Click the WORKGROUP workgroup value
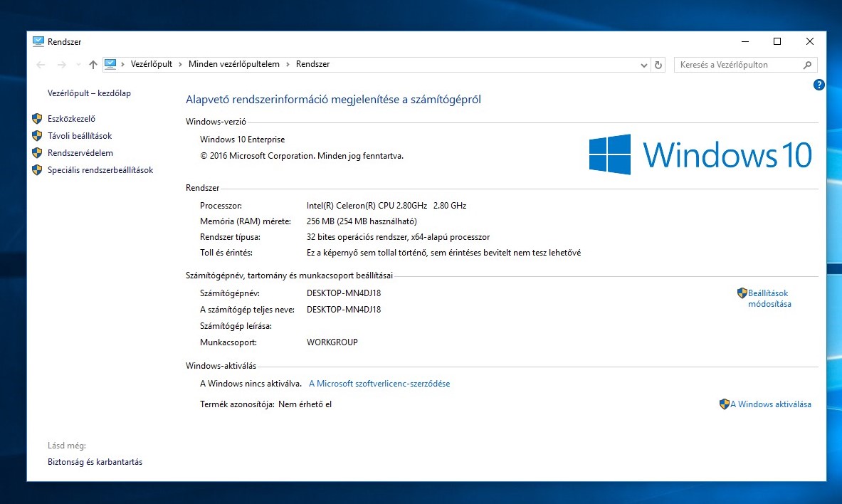The width and height of the screenshot is (842, 504). (332, 342)
